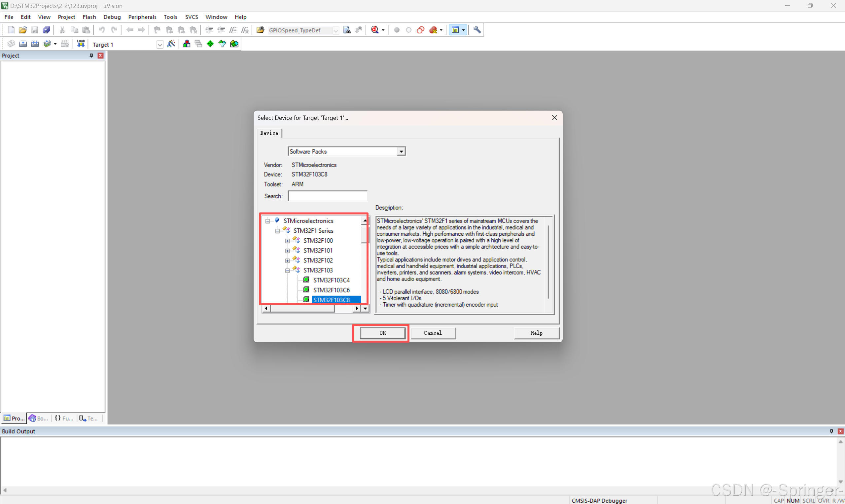Collapse the STM32F103 tree node

[287, 271]
